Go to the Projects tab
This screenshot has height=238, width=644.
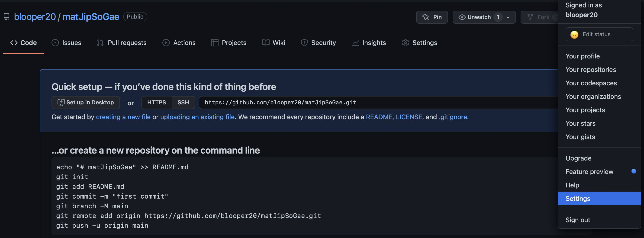click(229, 43)
